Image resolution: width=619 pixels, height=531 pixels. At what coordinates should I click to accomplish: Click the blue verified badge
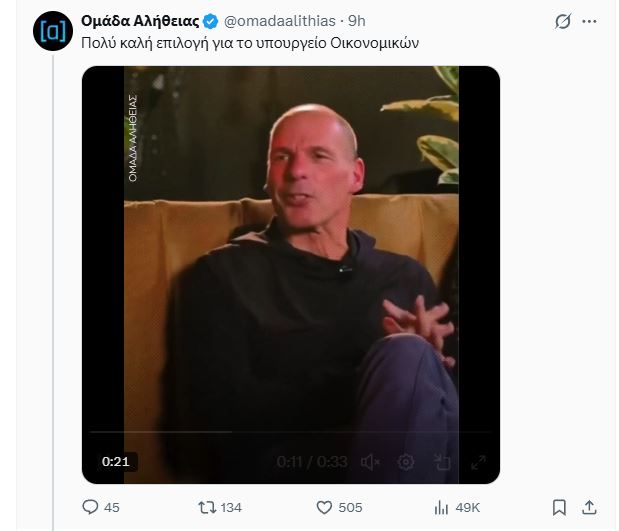click(212, 21)
